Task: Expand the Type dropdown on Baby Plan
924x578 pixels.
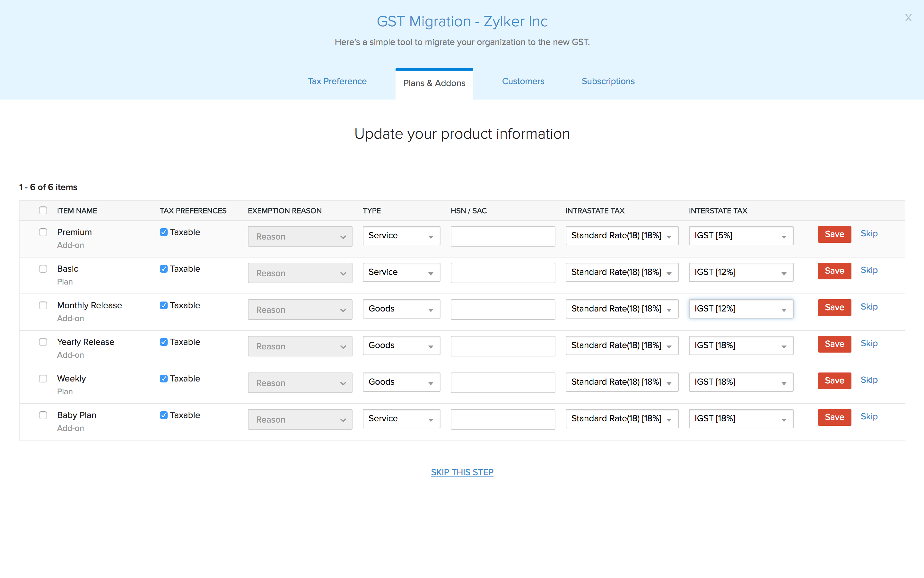Action: point(401,419)
